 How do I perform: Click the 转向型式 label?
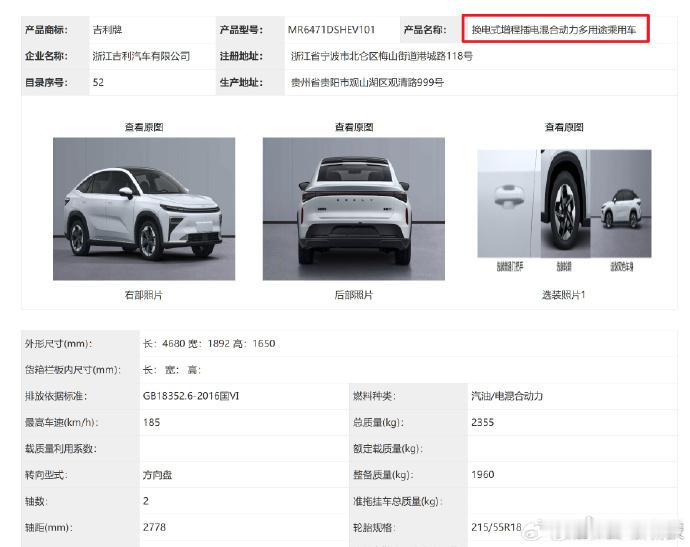point(46,475)
